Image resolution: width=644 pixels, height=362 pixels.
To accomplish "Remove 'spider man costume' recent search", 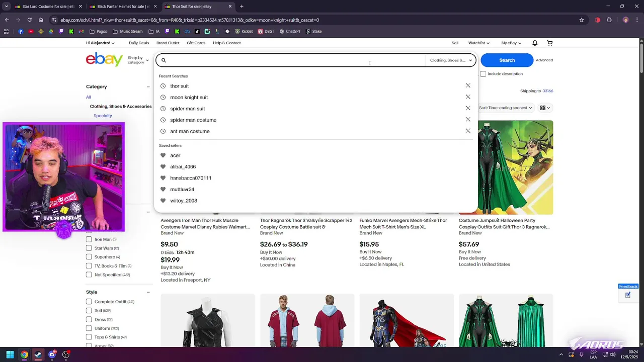I will pyautogui.click(x=468, y=120).
